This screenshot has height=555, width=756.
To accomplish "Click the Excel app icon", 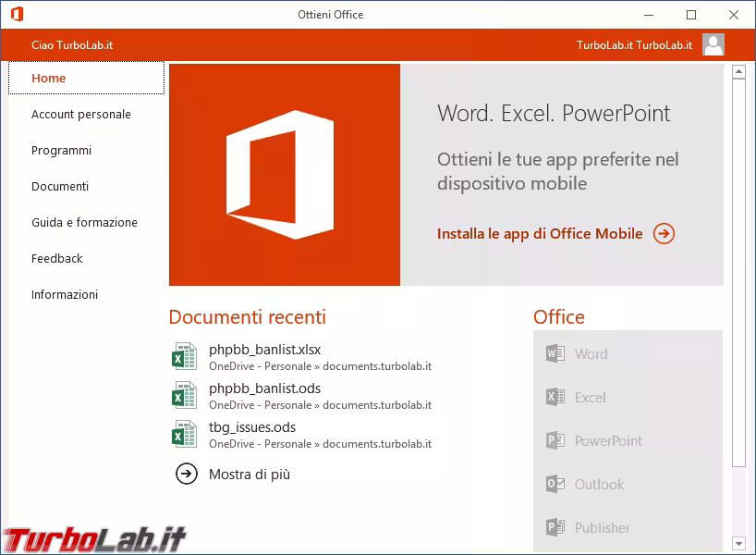I will pyautogui.click(x=555, y=397).
